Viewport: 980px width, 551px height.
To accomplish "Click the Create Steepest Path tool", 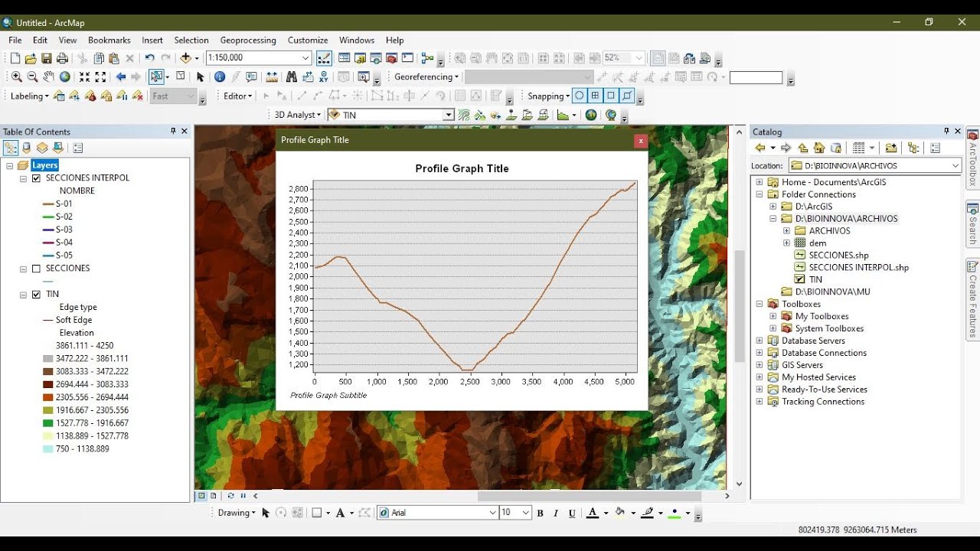I will tap(480, 116).
